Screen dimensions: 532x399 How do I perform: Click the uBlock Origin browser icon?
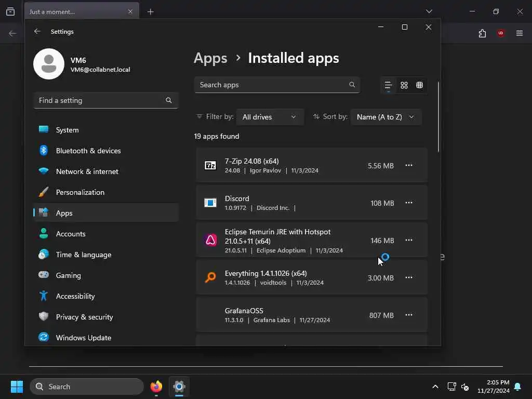click(501, 33)
